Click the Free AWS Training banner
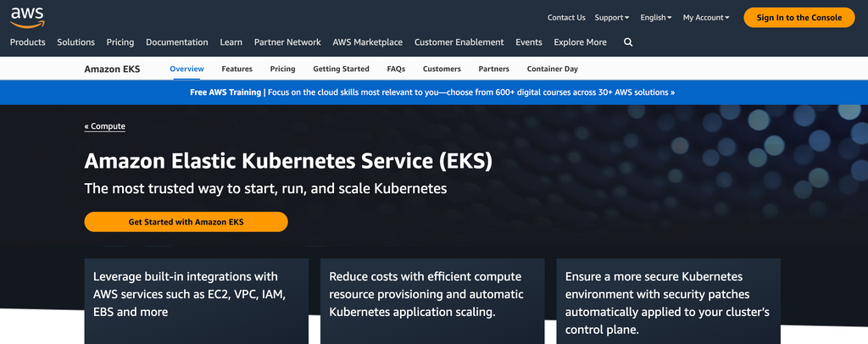The width and height of the screenshot is (868, 344). tap(432, 92)
